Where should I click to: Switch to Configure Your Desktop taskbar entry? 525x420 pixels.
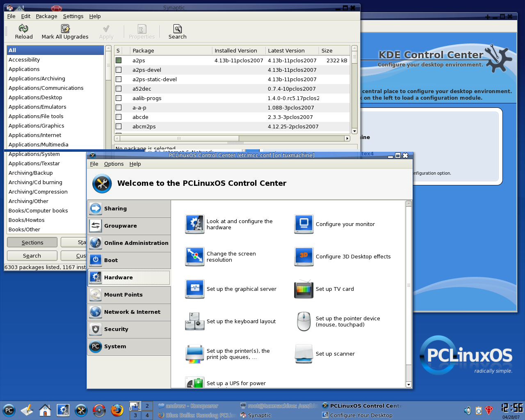point(361,415)
